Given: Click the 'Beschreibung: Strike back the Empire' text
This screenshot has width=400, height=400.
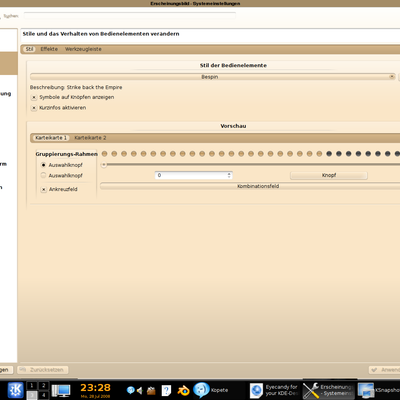Looking at the screenshot, I should coord(76,87).
